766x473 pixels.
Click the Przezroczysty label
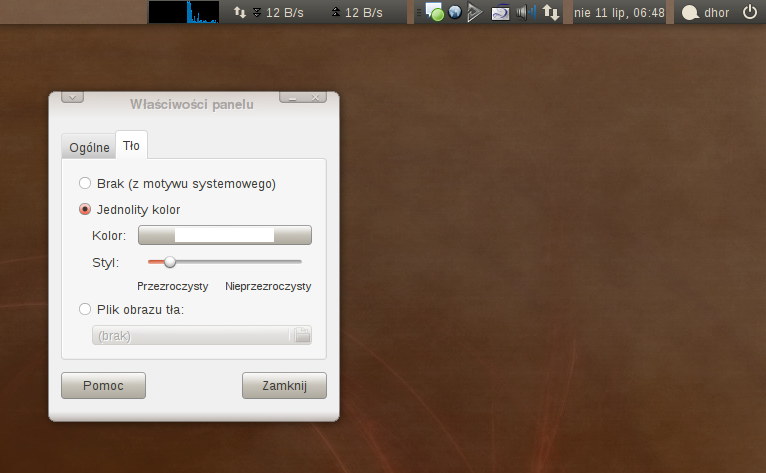(172, 286)
